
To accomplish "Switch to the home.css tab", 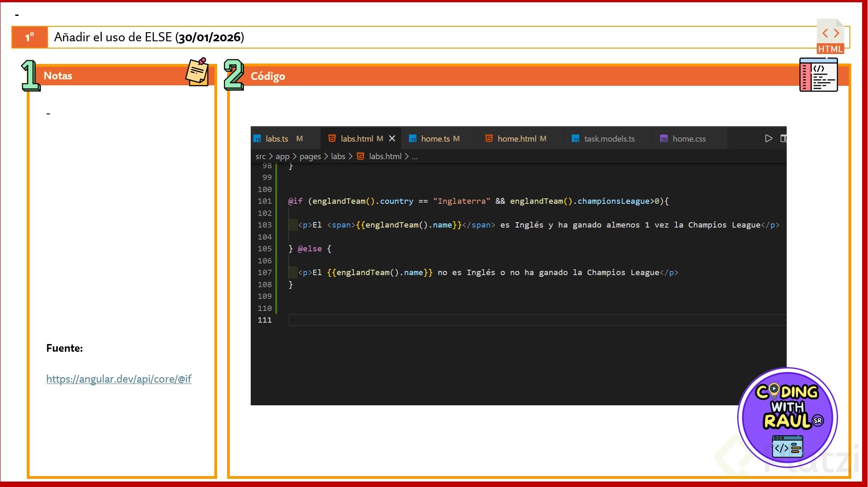I will [x=689, y=139].
